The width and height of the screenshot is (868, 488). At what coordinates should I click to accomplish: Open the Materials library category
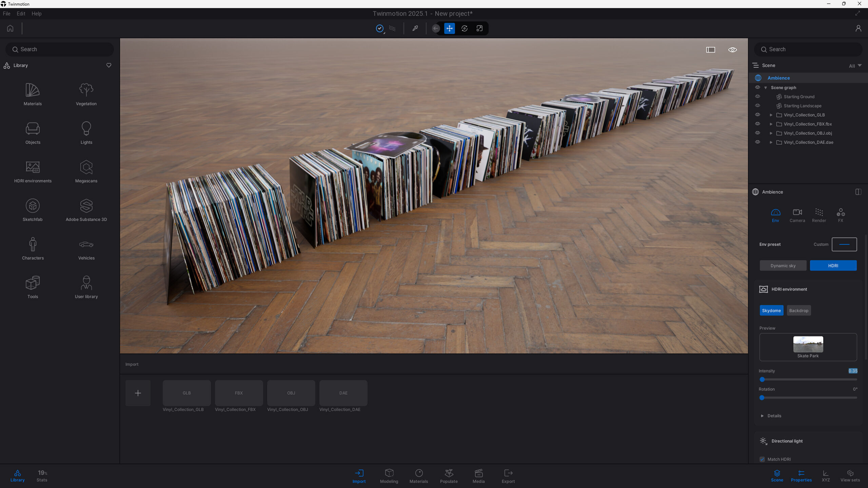tap(33, 94)
